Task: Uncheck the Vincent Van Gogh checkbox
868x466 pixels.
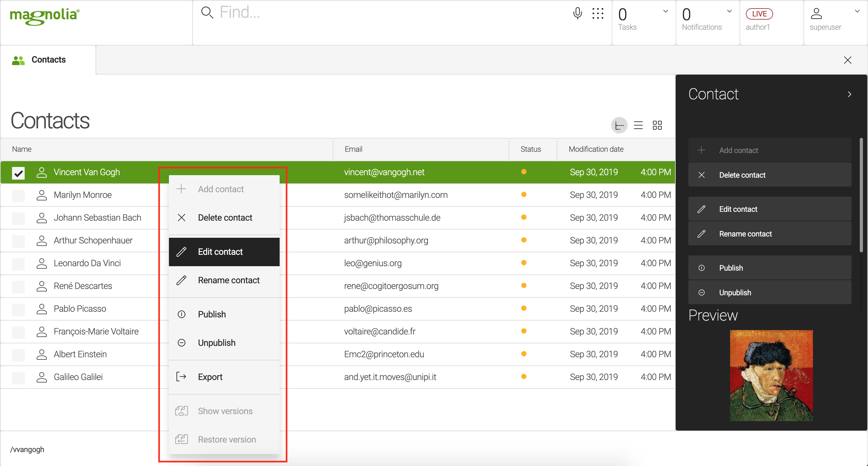Action: 18,173
